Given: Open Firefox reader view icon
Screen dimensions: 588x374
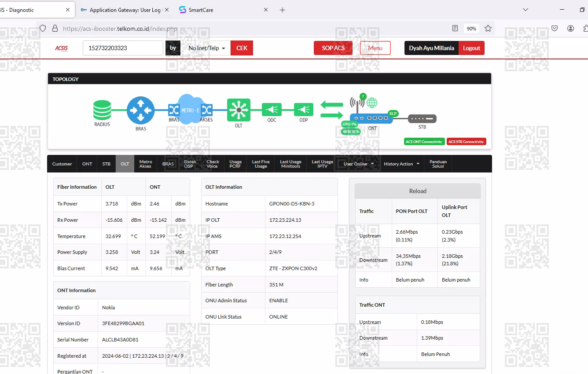Looking at the screenshot, I should pos(455,28).
